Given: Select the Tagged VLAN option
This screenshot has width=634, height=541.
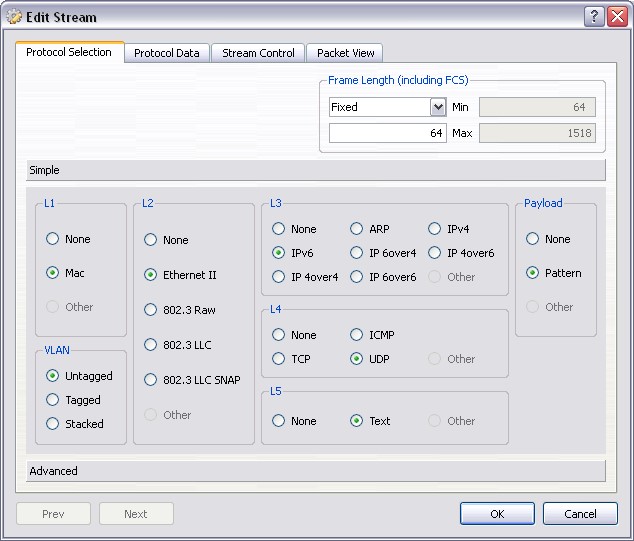Looking at the screenshot, I should point(53,400).
